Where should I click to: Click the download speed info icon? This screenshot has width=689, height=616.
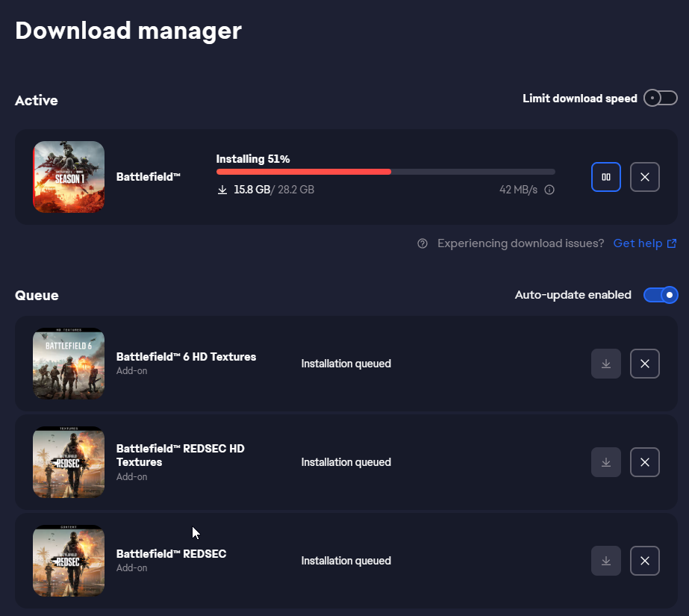click(549, 190)
